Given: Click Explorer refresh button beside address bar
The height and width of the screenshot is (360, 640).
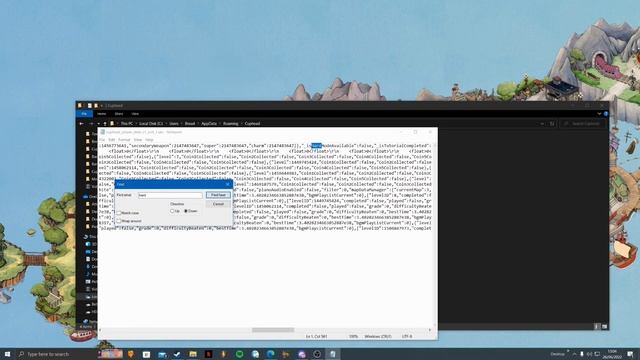Looking at the screenshot, I should (x=552, y=123).
